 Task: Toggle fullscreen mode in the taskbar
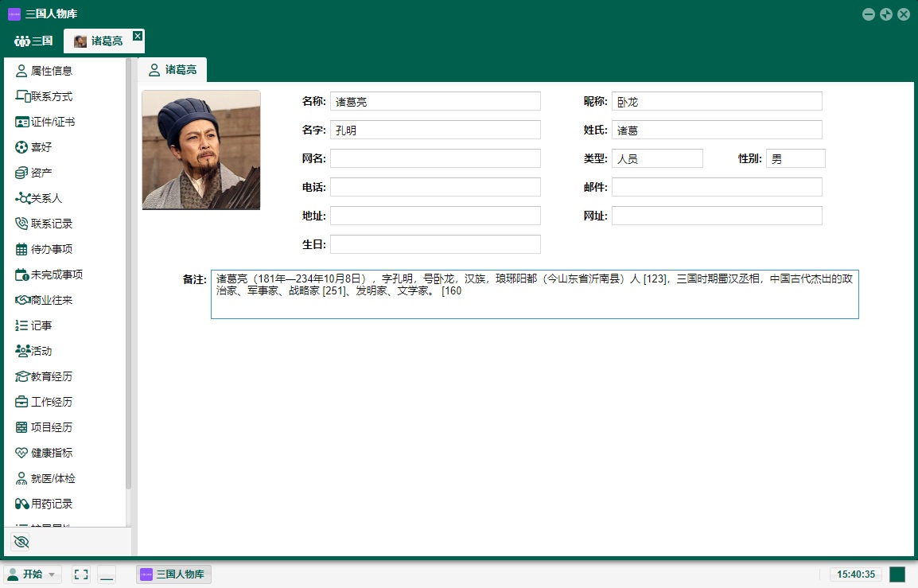pos(80,574)
